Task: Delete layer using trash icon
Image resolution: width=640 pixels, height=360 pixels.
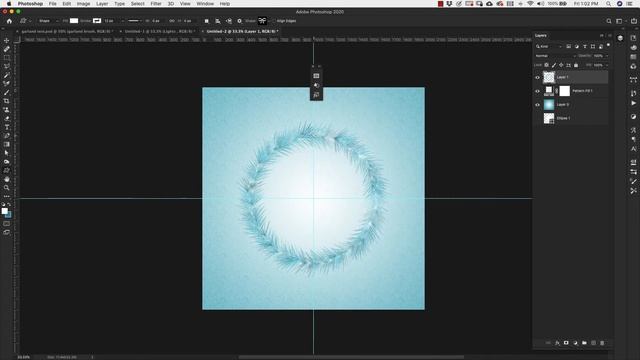Action: tap(602, 343)
